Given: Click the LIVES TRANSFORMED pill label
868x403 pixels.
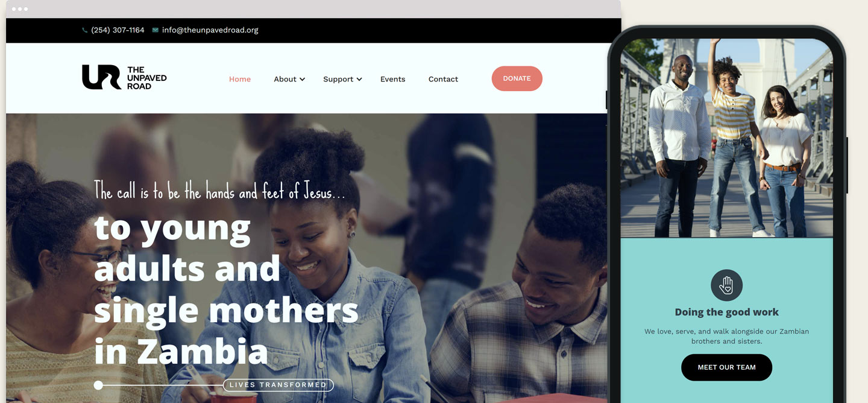Looking at the screenshot, I should point(278,385).
